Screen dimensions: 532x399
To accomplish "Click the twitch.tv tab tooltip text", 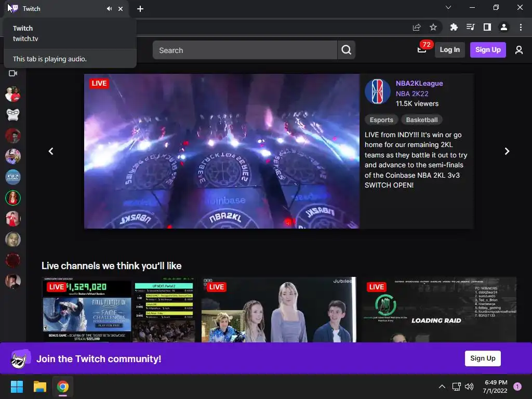I will 25,38.
